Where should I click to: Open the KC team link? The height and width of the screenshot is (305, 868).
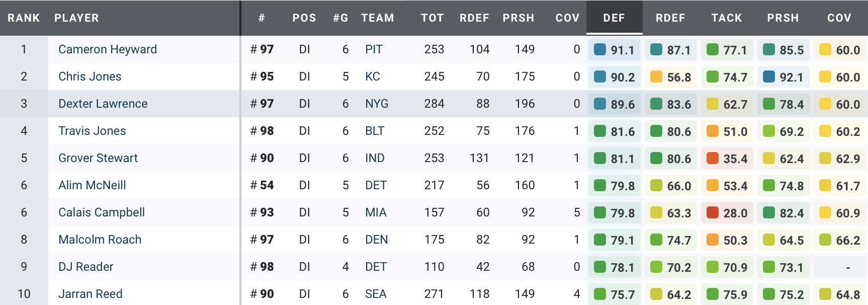[372, 77]
